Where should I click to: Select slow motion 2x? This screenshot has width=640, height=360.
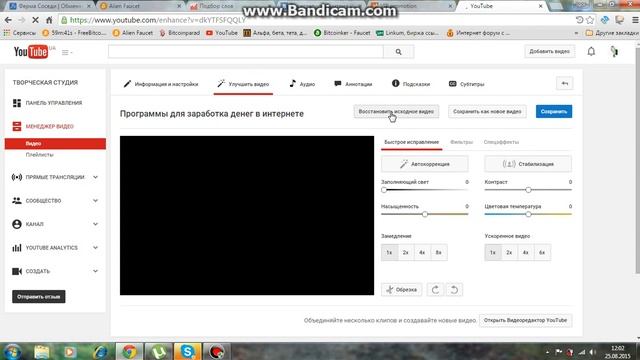(406, 252)
